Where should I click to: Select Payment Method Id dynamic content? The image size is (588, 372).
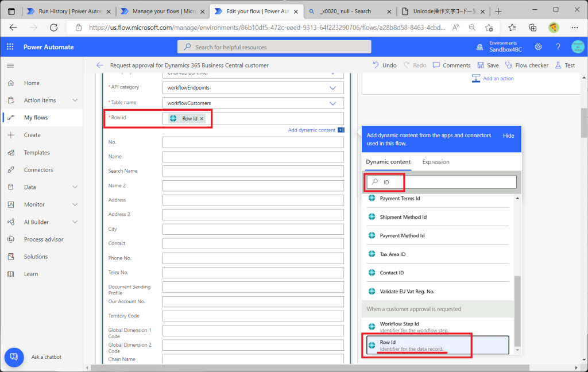(x=438, y=235)
